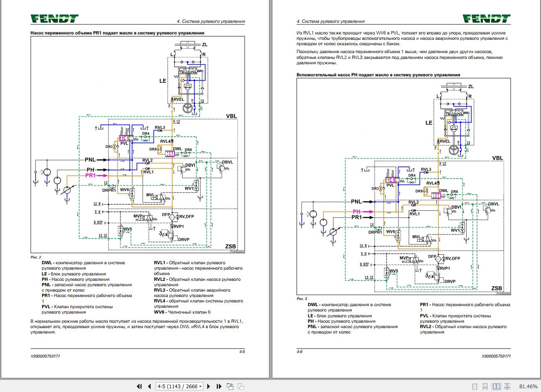Click 'Рис. 3' figure caption
This screenshot has height=392, width=541.
click(x=302, y=299)
